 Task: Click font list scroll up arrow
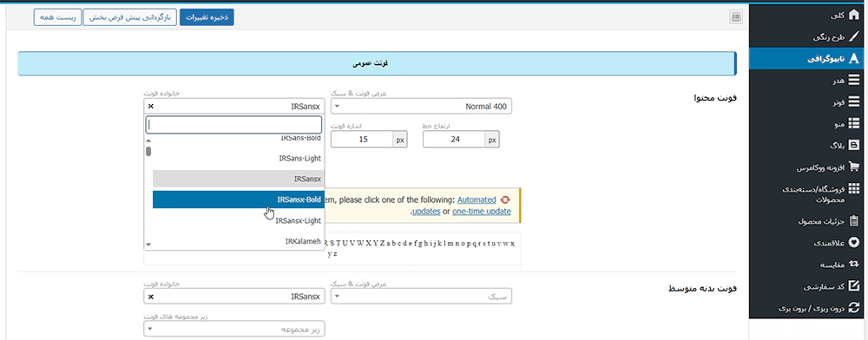coord(148,141)
